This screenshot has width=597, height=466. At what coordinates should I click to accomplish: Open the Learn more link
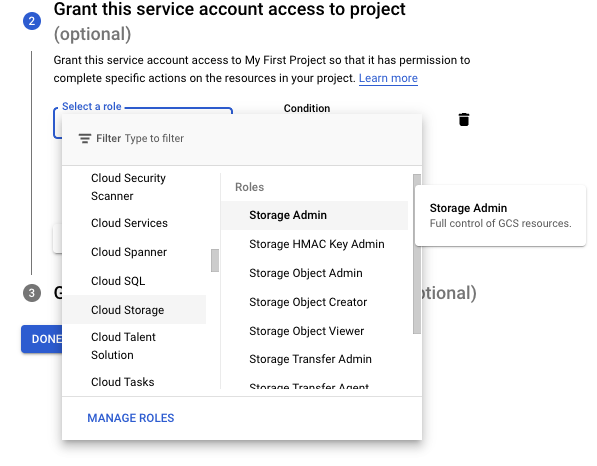[388, 78]
